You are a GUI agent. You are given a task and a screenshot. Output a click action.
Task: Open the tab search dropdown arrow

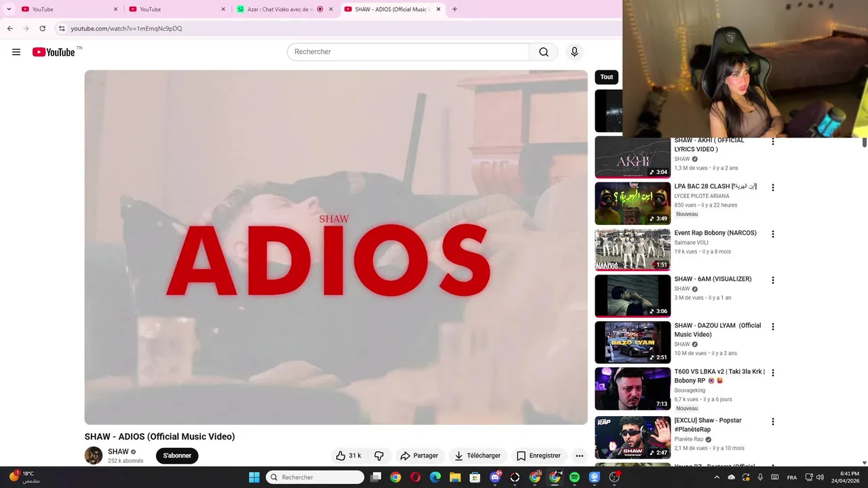point(9,9)
